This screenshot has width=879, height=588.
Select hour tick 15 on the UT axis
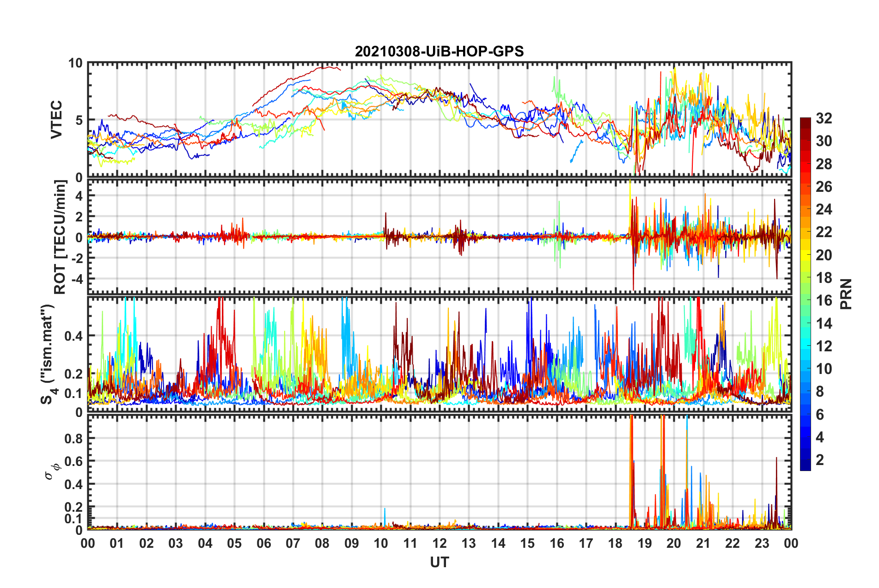pos(527,543)
